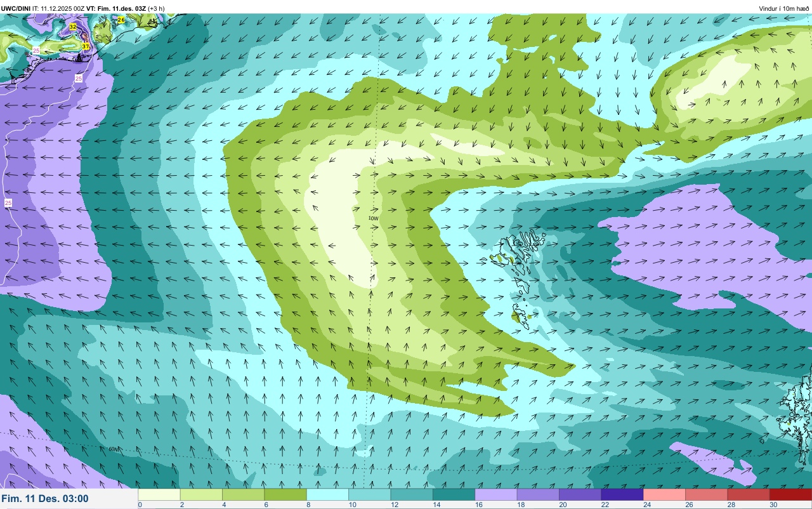This screenshot has height=509, width=812.
Task: Select the 10–12 light turquoise legend swatch
Action: (370, 494)
